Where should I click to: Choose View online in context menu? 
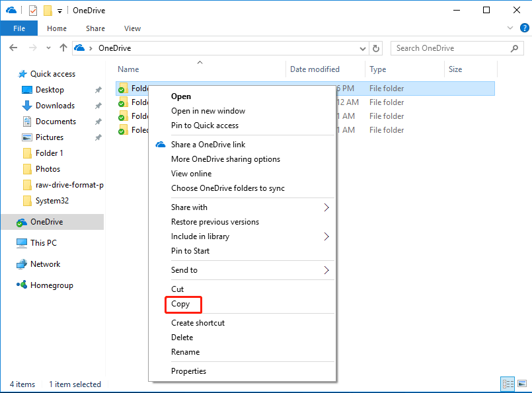191,174
